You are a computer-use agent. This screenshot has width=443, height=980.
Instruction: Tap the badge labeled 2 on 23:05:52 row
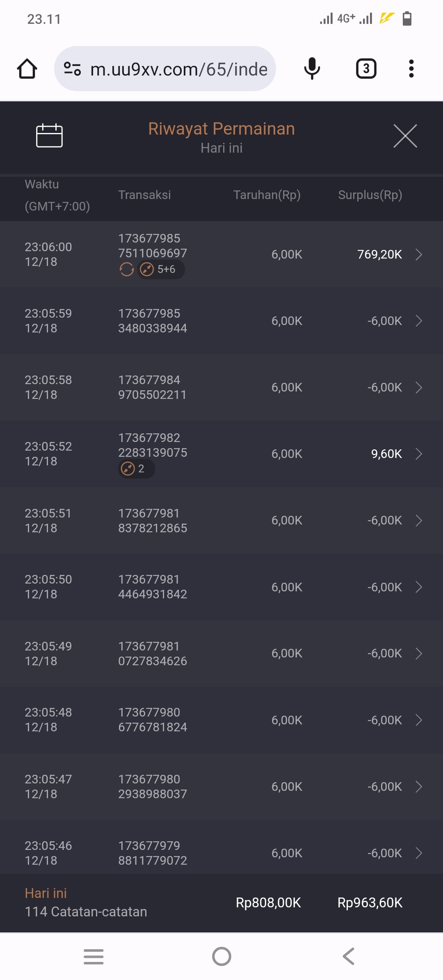(x=136, y=469)
